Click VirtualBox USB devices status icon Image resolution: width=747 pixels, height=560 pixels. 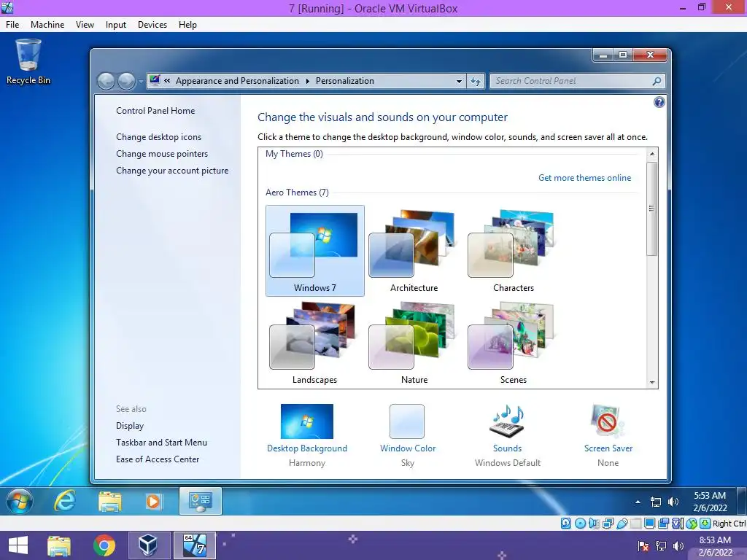tap(622, 524)
